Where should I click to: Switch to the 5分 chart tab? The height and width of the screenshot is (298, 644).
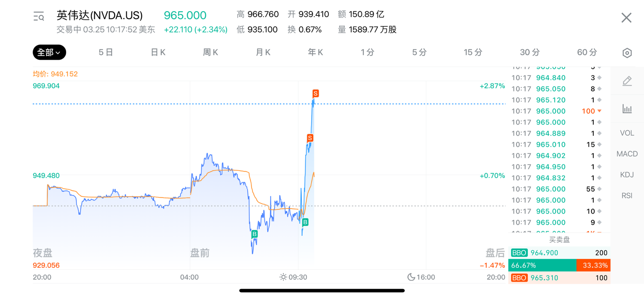coord(419,52)
